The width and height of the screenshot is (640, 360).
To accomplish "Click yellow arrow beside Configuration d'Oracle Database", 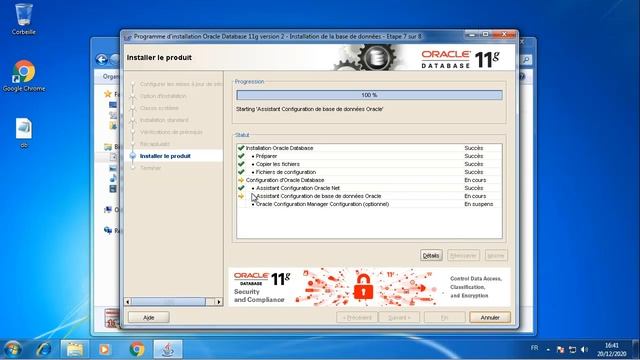I will click(241, 180).
